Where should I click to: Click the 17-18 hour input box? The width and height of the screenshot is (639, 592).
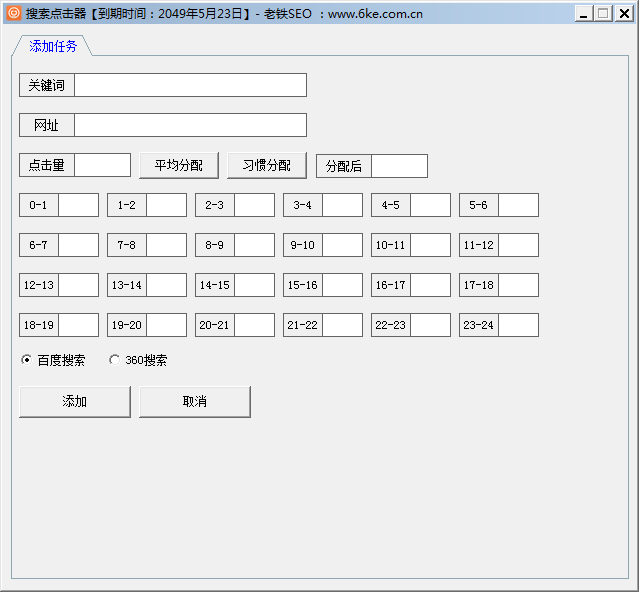(519, 285)
